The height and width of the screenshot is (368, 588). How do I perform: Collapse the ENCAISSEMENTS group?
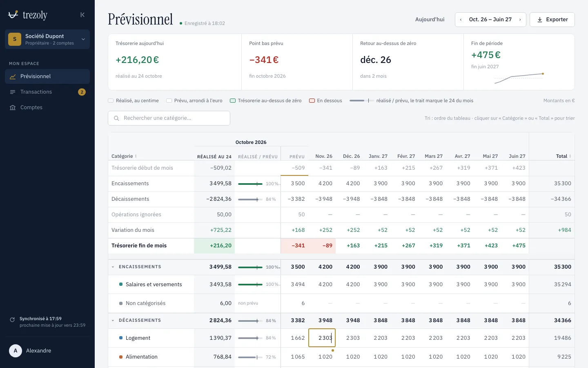coord(113,267)
